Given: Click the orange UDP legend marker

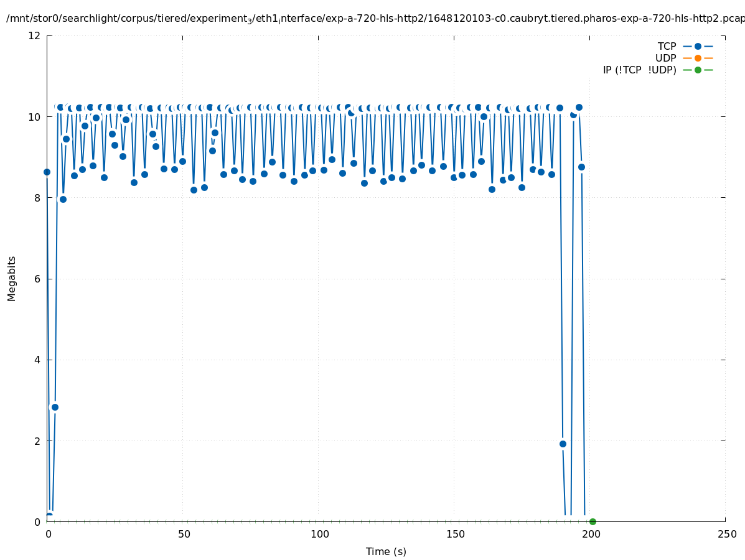Looking at the screenshot, I should (698, 58).
